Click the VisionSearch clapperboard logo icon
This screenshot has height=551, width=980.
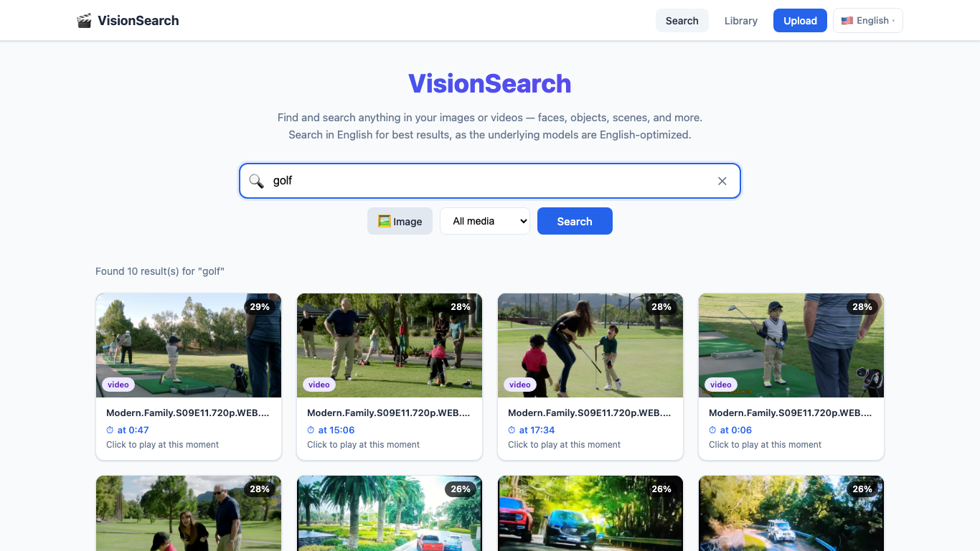point(84,20)
